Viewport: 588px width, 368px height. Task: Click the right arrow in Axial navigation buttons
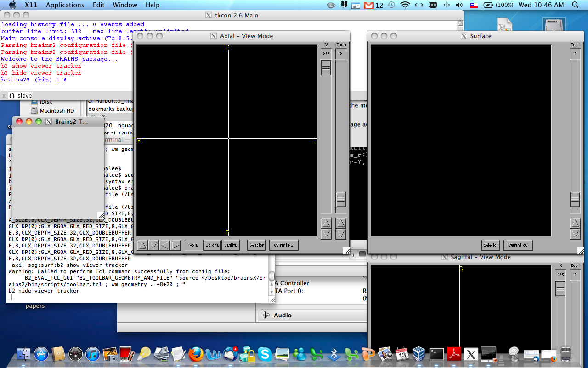(175, 245)
